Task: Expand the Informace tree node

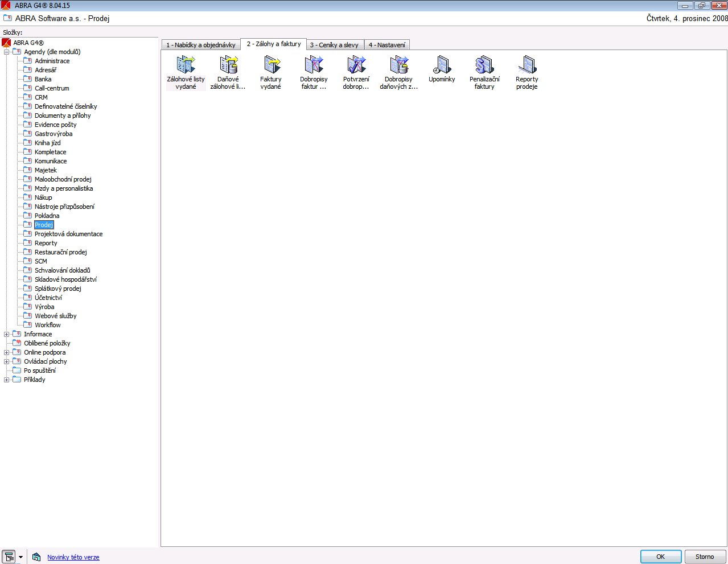Action: point(6,334)
